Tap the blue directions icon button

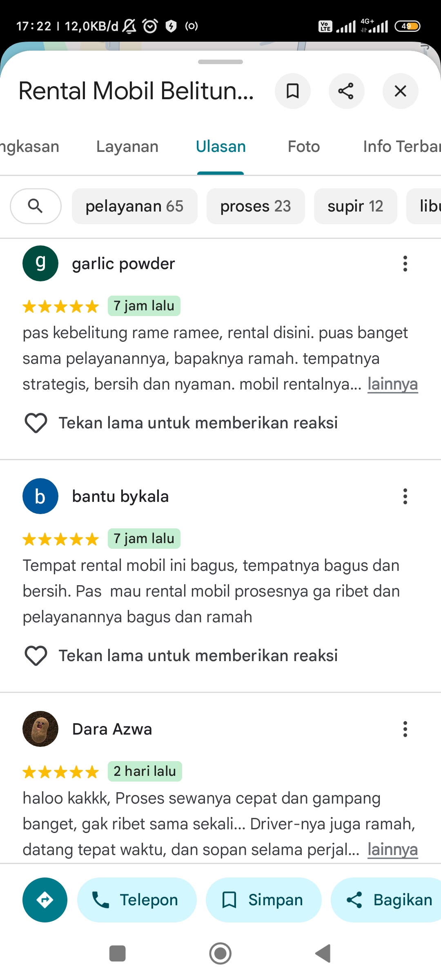(x=45, y=900)
